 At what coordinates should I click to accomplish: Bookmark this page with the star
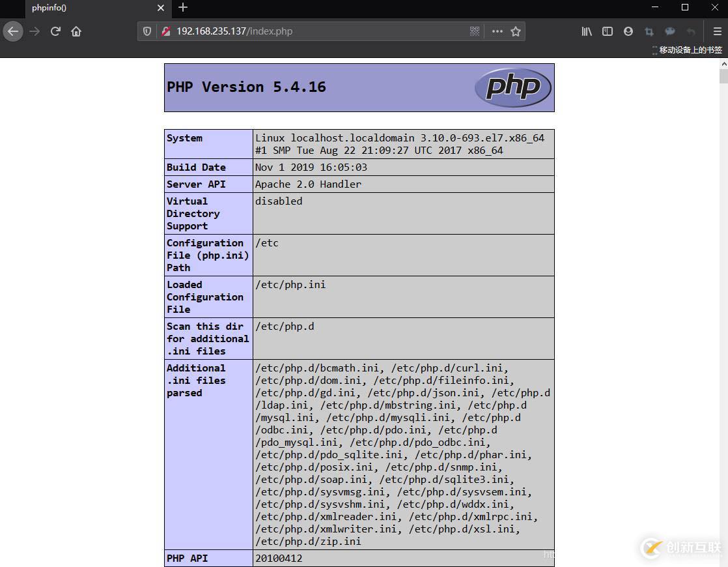515,31
